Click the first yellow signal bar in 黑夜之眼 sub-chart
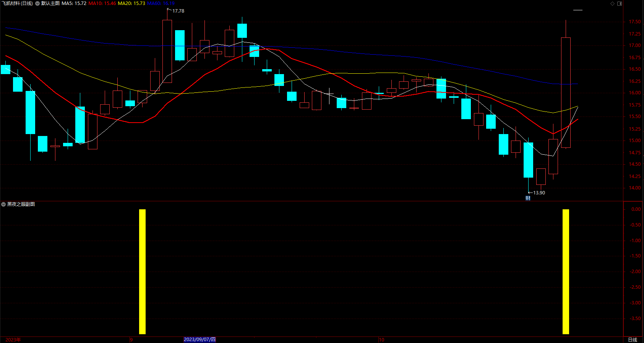This screenshot has height=343, width=644. coord(142,272)
